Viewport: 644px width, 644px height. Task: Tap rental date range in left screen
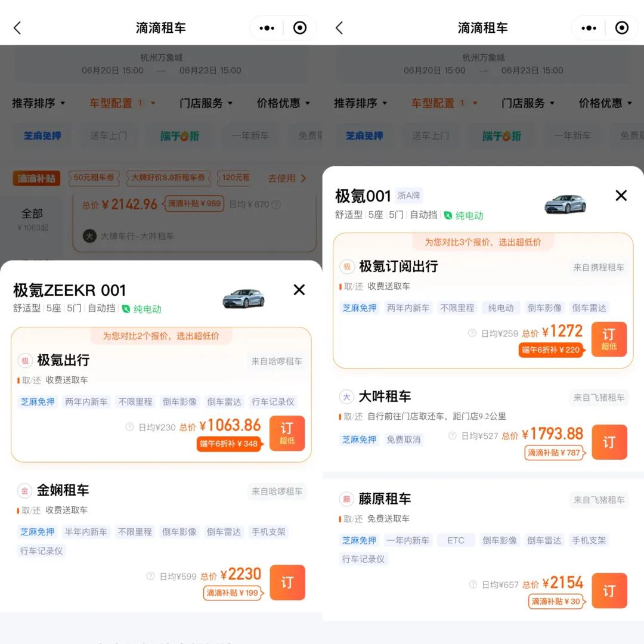pyautogui.click(x=162, y=70)
